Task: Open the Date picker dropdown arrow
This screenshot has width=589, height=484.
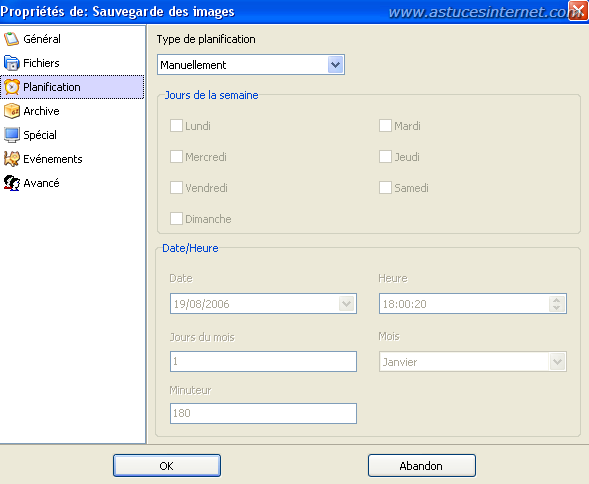Action: 346,304
